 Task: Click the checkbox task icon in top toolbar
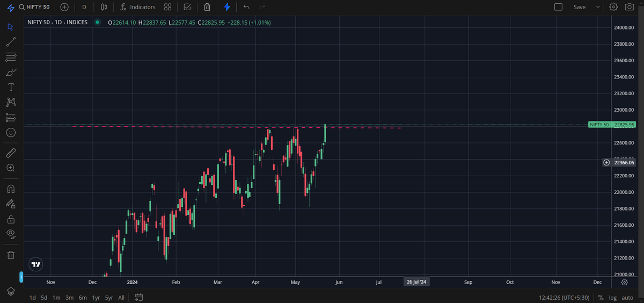coord(187,7)
